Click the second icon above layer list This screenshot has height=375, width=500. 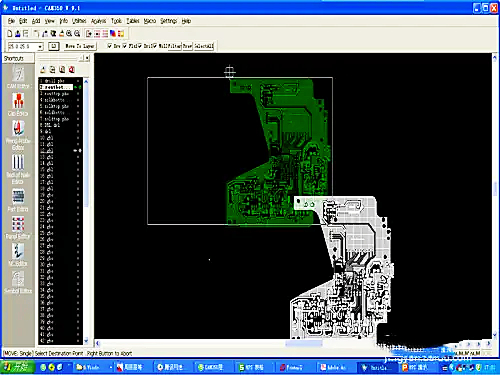pyautogui.click(x=52, y=69)
